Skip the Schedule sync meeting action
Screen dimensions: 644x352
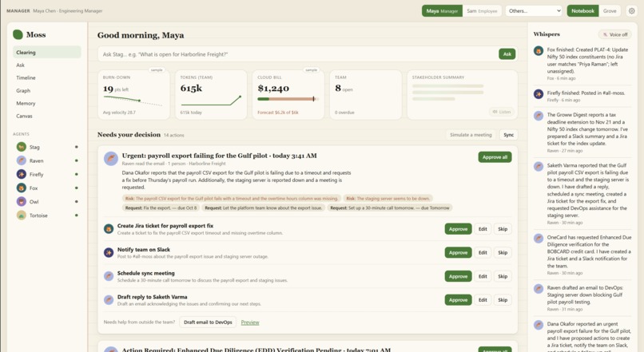[503, 276]
